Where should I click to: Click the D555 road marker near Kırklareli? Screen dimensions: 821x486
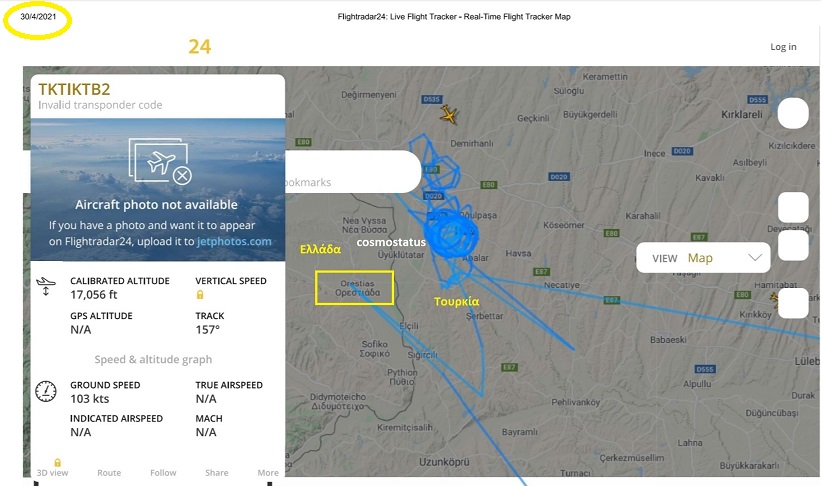click(758, 100)
